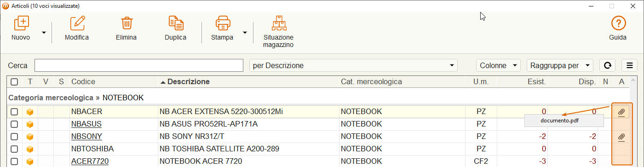Click the Nuovo article icon

pyautogui.click(x=22, y=23)
